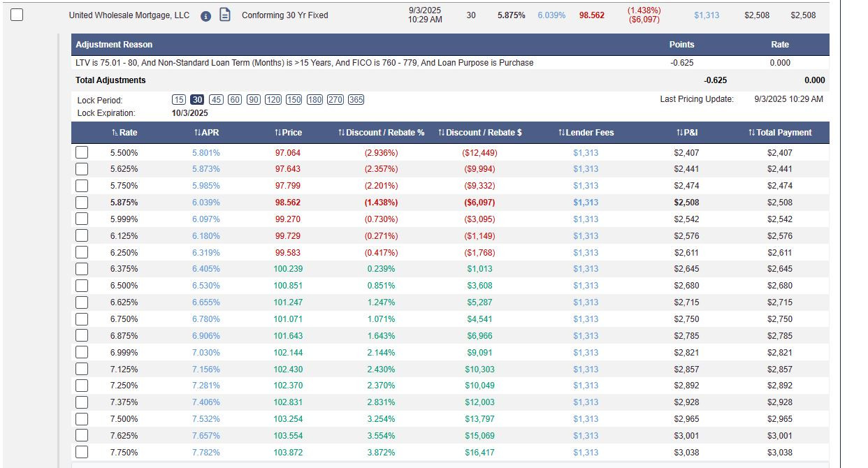868x468 pixels.
Task: Choose the 270 day lock period
Action: coord(335,100)
